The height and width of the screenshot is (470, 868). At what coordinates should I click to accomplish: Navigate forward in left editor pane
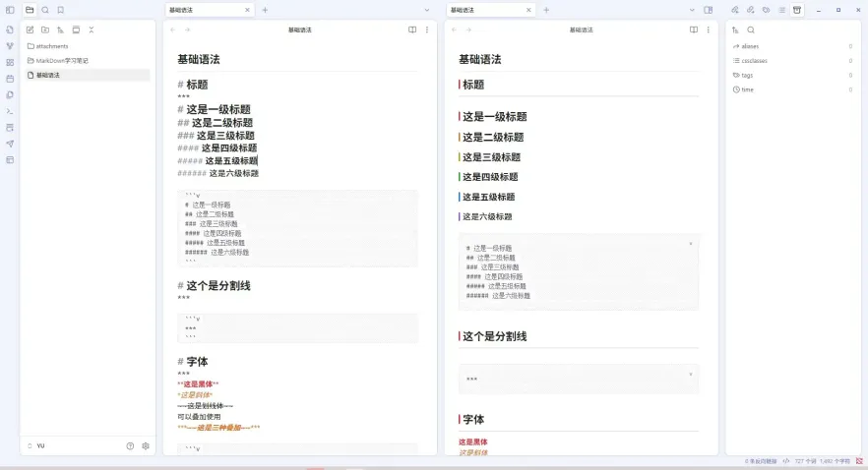click(x=188, y=29)
